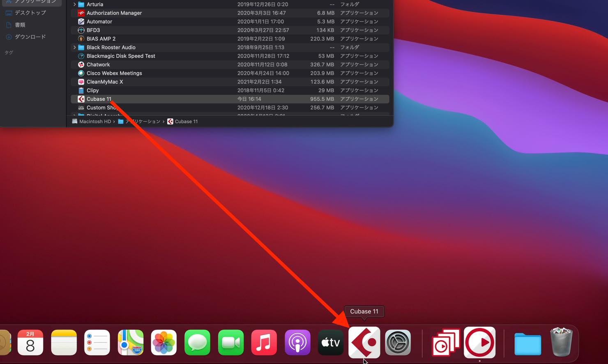Click the BFD3 app icon in Finder
Screen dimensions: 608x364
pyautogui.click(x=81, y=30)
